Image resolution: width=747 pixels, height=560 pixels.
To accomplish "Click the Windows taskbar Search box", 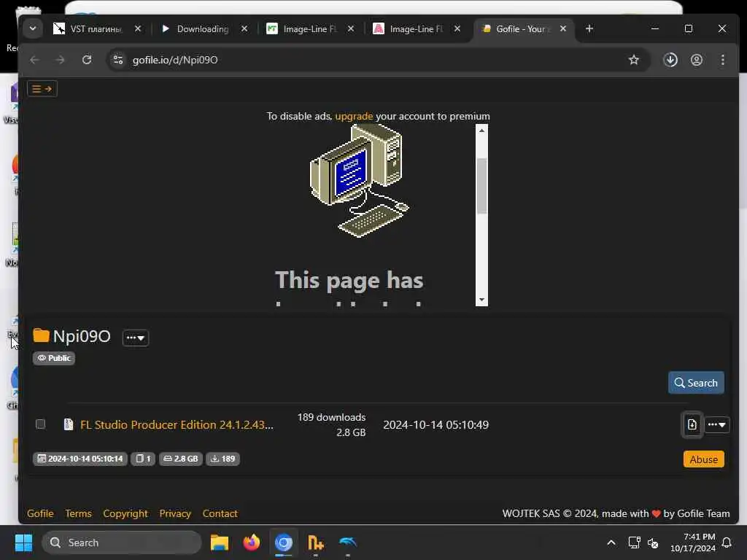I will (x=122, y=542).
